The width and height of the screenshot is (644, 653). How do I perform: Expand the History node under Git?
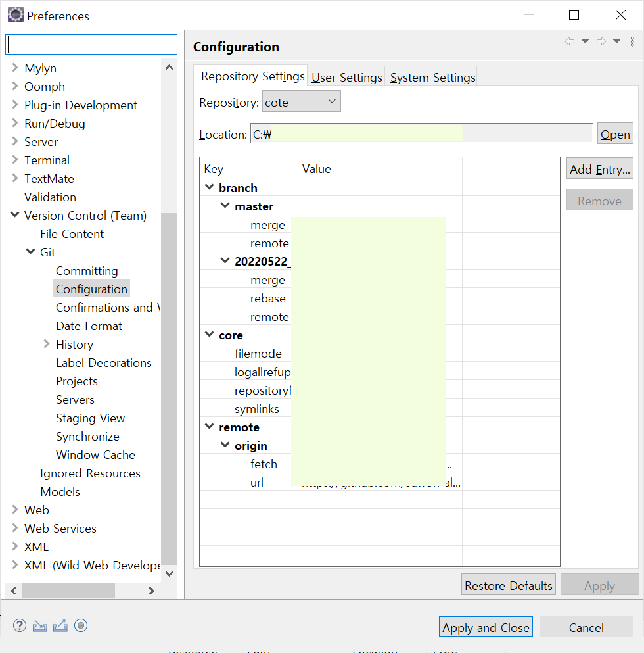coord(47,343)
